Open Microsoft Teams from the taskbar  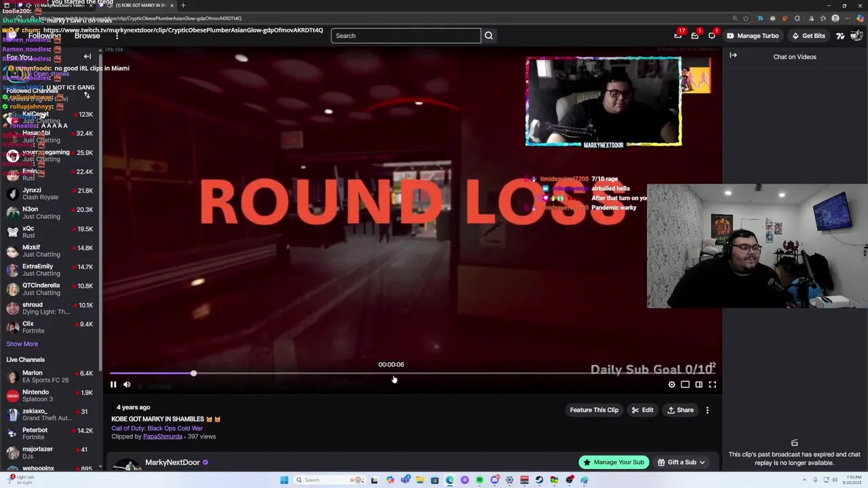pyautogui.click(x=405, y=480)
